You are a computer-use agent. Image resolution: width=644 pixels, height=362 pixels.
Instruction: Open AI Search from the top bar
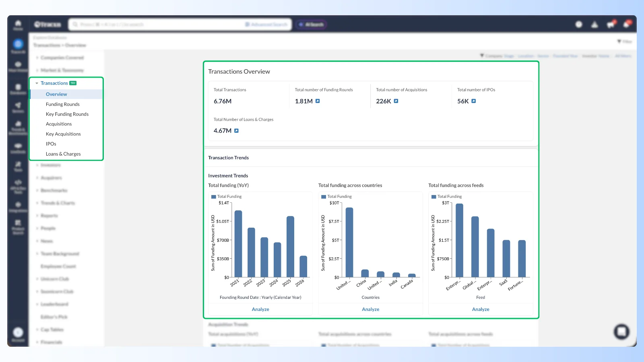(x=311, y=25)
